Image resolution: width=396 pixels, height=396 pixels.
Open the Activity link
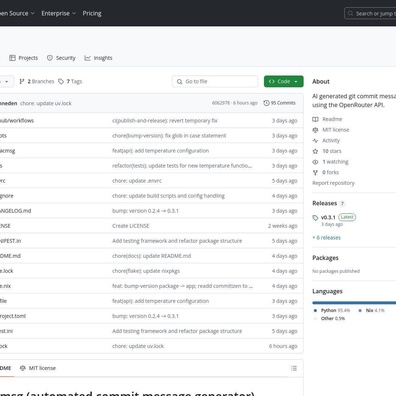pos(331,140)
